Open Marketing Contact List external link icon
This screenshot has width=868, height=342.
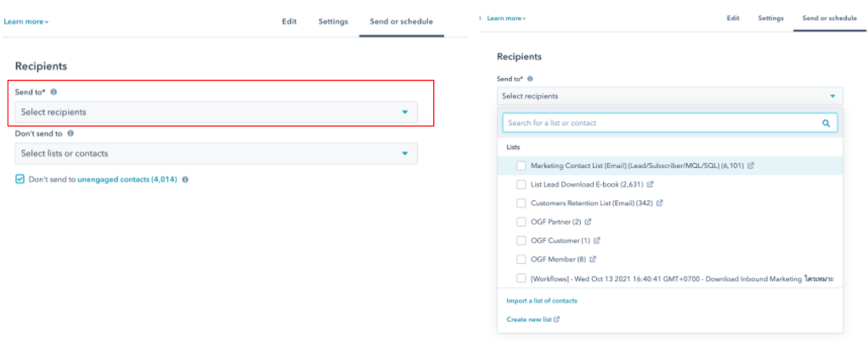[x=751, y=165]
